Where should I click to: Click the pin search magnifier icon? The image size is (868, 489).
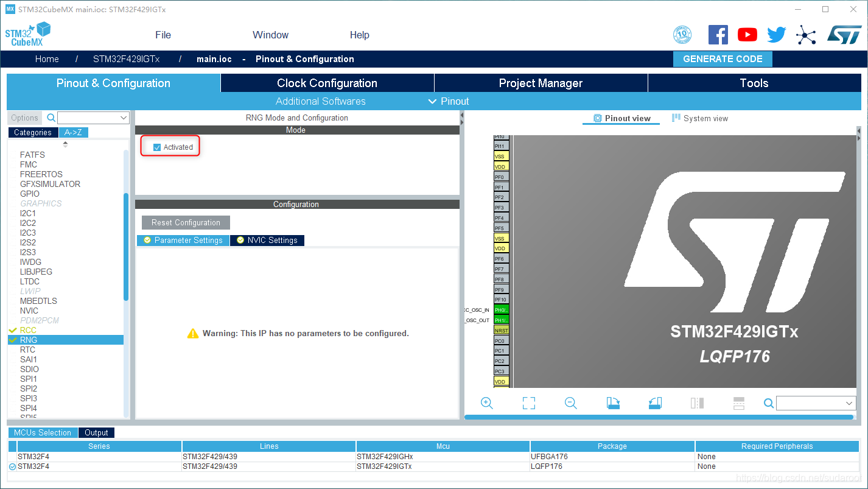(769, 403)
